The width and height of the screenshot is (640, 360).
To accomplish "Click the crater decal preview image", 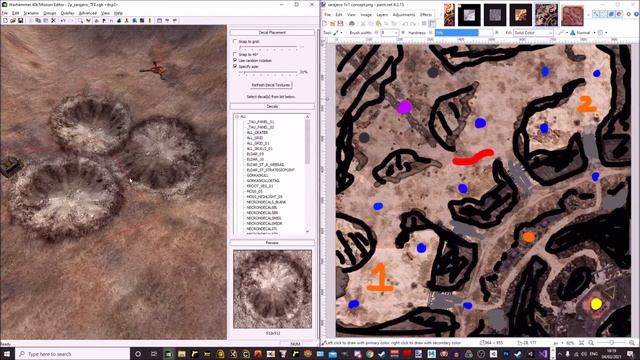I will click(x=272, y=289).
